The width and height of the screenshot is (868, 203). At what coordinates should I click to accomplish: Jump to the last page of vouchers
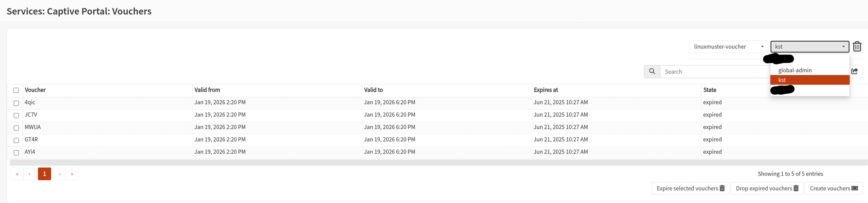point(72,174)
